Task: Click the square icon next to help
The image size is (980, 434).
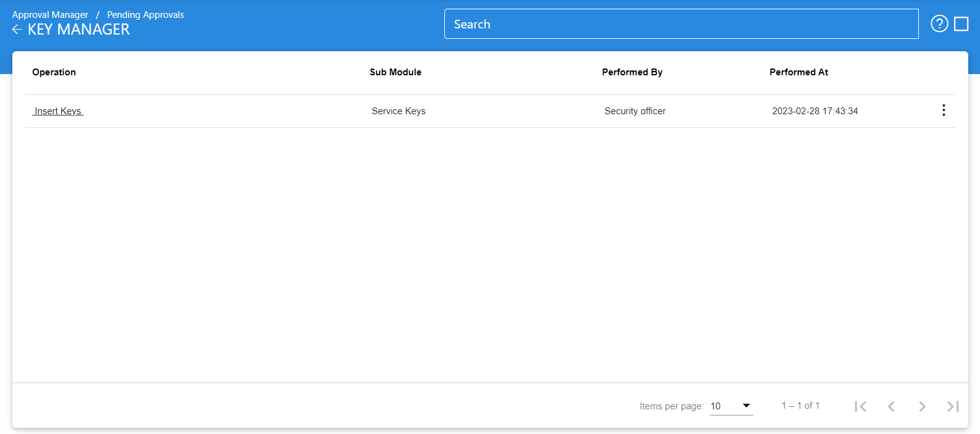Action: (x=961, y=24)
